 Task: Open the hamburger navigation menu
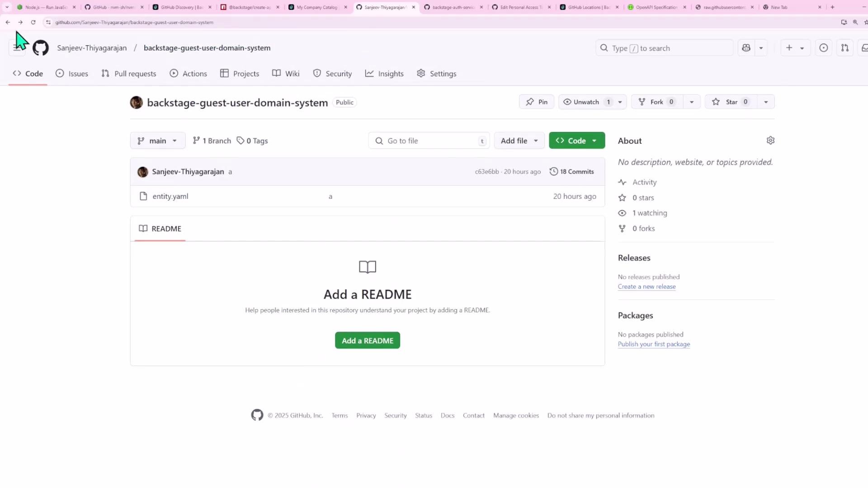tap(17, 48)
